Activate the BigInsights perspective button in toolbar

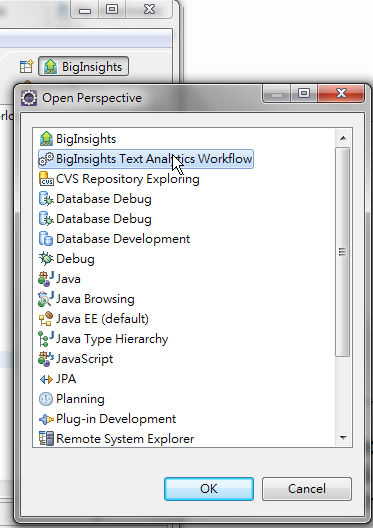pyautogui.click(x=83, y=66)
